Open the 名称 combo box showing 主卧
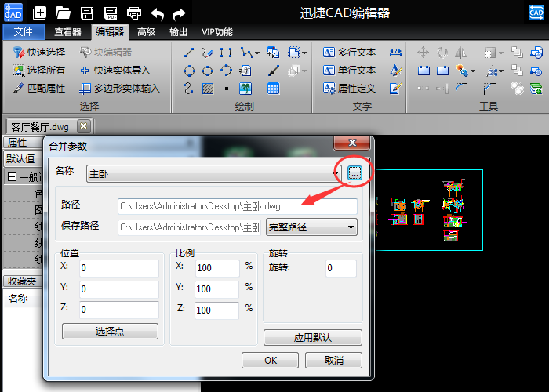Image resolution: width=549 pixels, height=392 pixels. [214, 173]
